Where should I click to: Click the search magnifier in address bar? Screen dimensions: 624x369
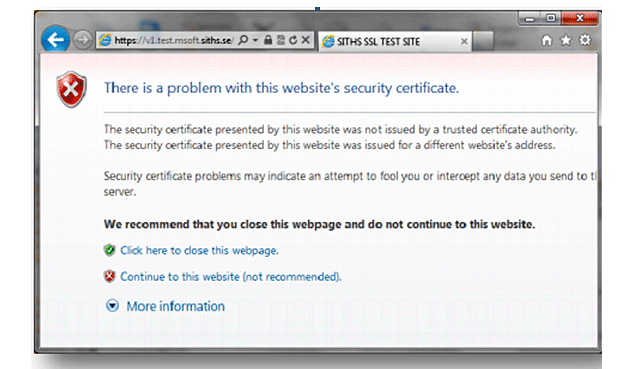[x=243, y=40]
